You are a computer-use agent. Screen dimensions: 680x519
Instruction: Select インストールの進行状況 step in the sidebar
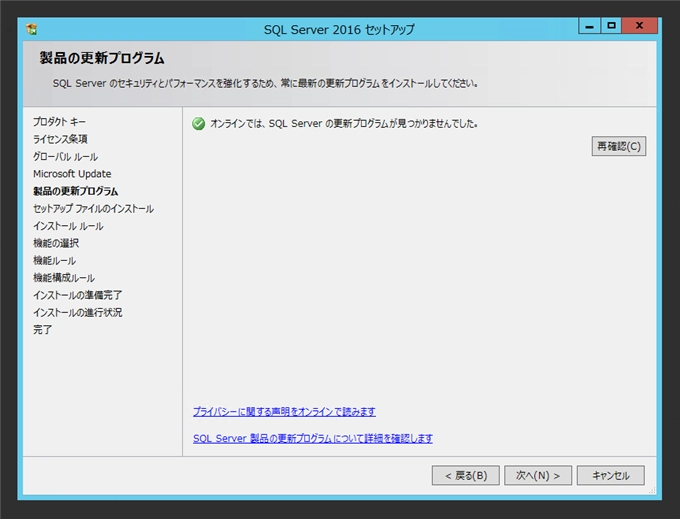click(78, 313)
